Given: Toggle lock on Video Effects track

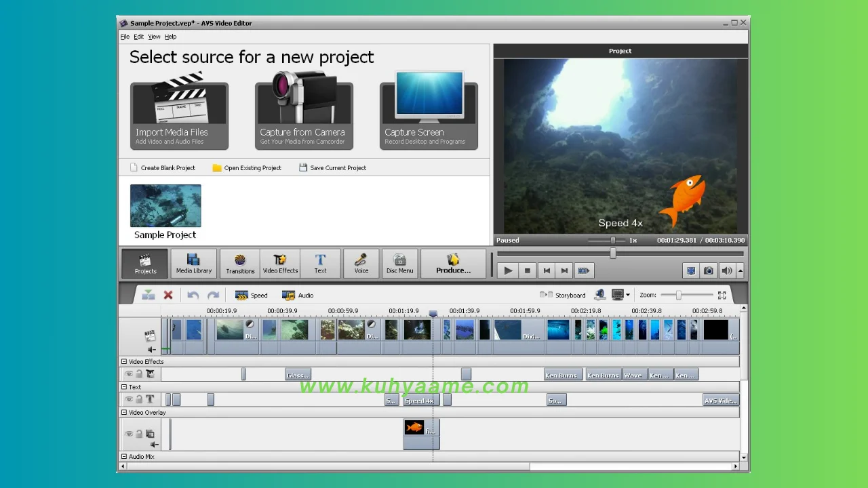Looking at the screenshot, I should (139, 374).
